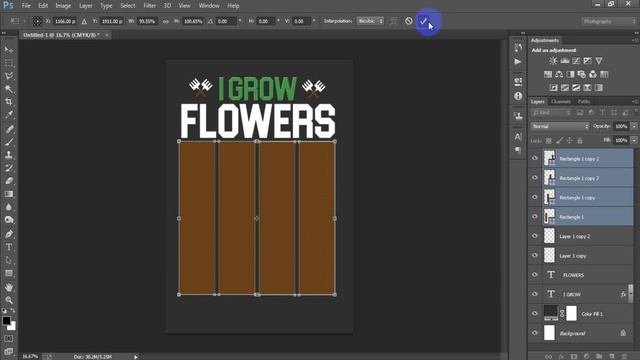Open the Character panel icon
This screenshot has height=360, width=640.
click(518, 136)
